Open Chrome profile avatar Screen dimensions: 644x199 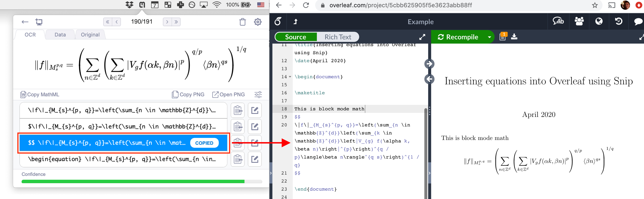(x=625, y=5)
